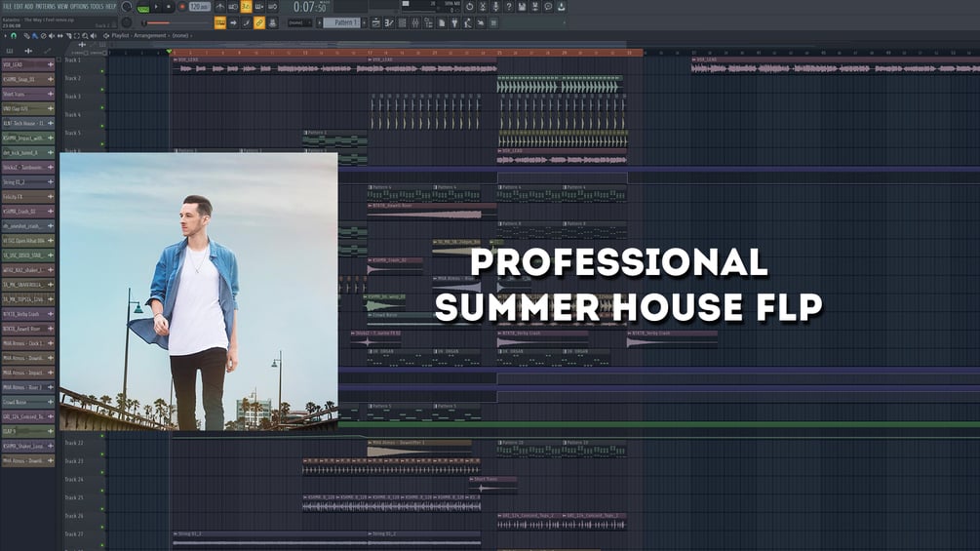Image resolution: width=980 pixels, height=551 pixels.
Task: Click the chat speech bubble icon
Action: (548, 6)
